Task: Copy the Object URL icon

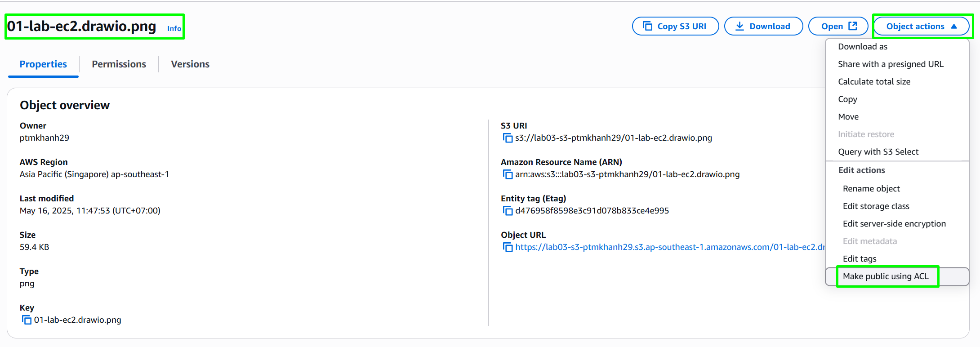Action: pos(508,247)
